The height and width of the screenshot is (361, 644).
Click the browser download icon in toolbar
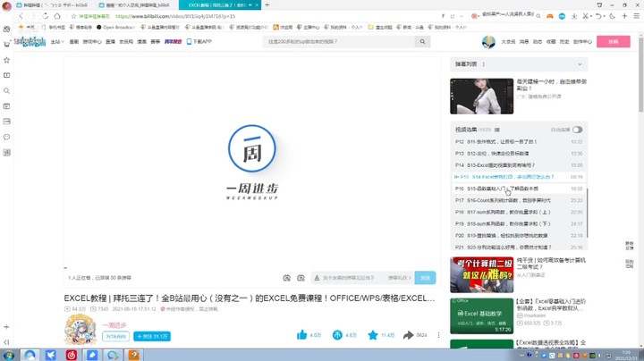pyautogui.click(x=574, y=16)
